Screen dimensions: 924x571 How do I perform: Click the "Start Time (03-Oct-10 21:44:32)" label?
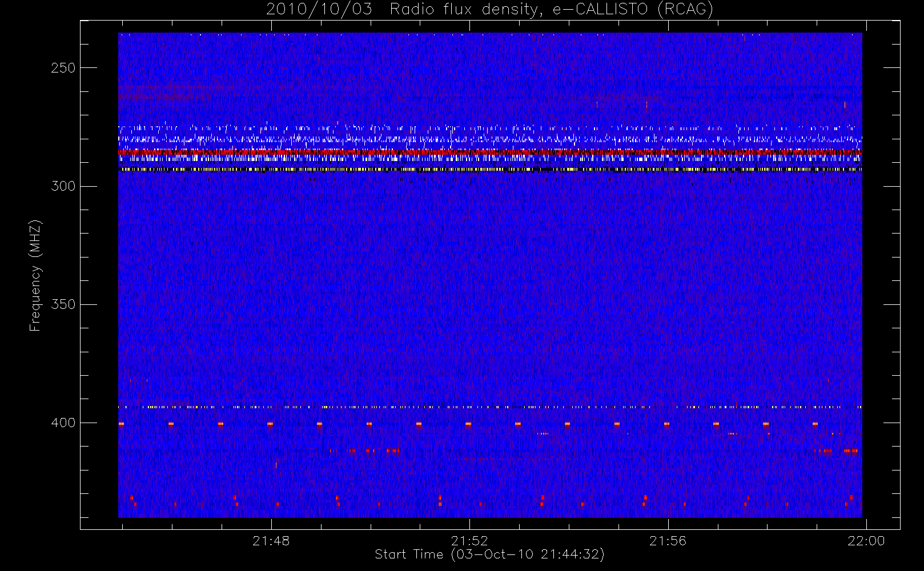[489, 554]
